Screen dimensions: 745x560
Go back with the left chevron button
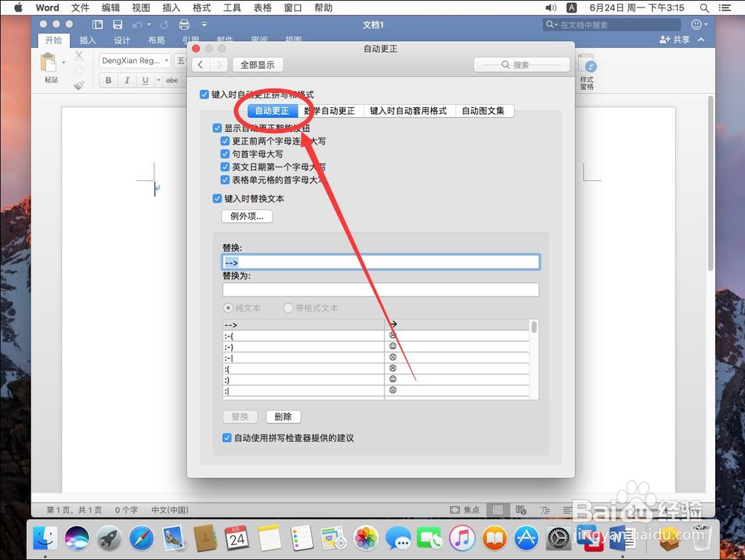[200, 65]
